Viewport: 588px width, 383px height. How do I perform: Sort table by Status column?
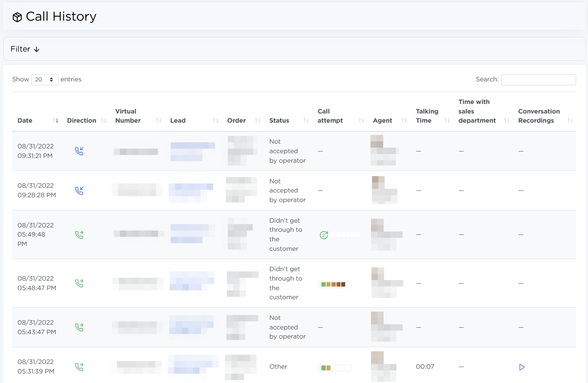tap(279, 121)
